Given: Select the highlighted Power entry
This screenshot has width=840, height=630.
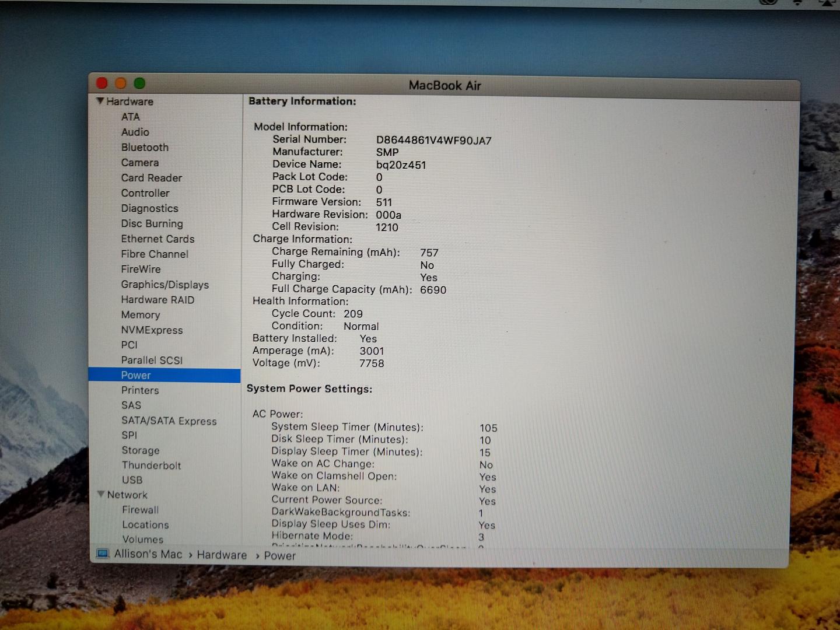Looking at the screenshot, I should point(164,375).
